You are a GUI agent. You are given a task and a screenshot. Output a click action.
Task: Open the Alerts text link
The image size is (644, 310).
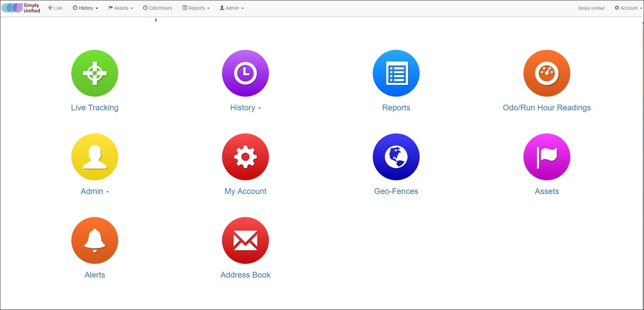pyautogui.click(x=95, y=275)
